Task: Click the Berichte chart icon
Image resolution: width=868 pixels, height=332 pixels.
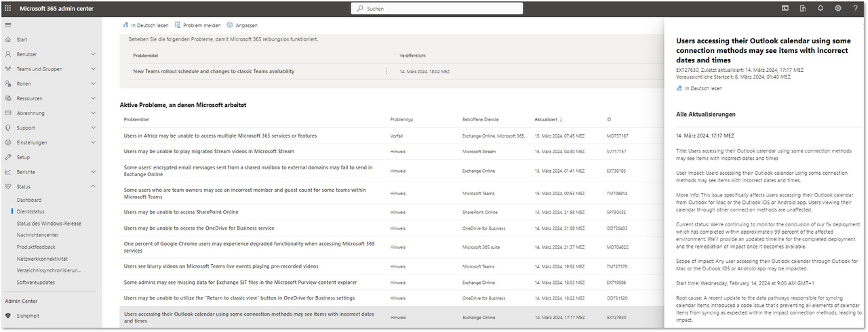Action: pos(8,171)
